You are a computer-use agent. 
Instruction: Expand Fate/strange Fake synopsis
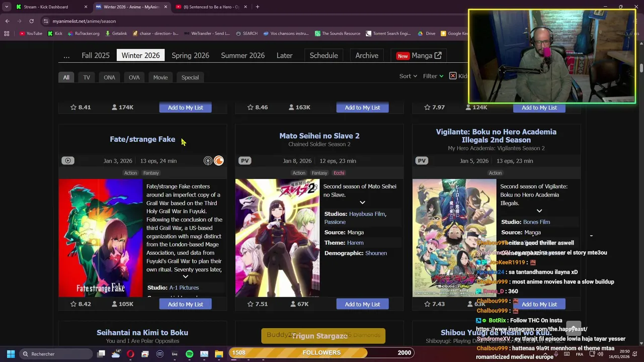pyautogui.click(x=185, y=277)
